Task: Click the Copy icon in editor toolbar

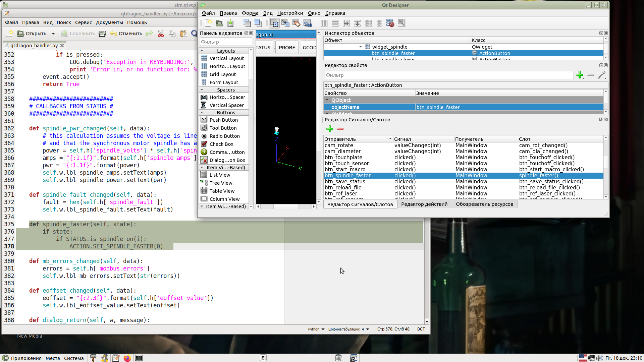Action: 172,34
